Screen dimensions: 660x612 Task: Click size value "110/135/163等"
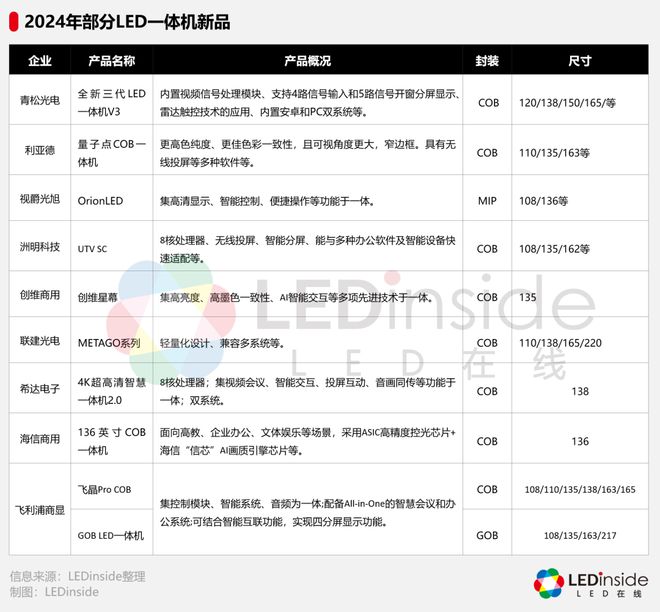tap(554, 153)
